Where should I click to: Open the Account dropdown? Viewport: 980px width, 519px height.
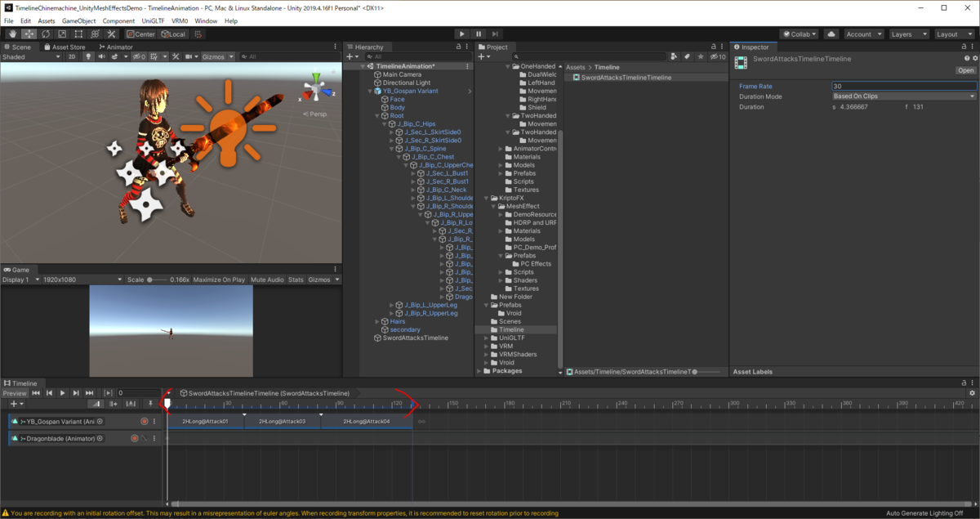click(x=864, y=34)
